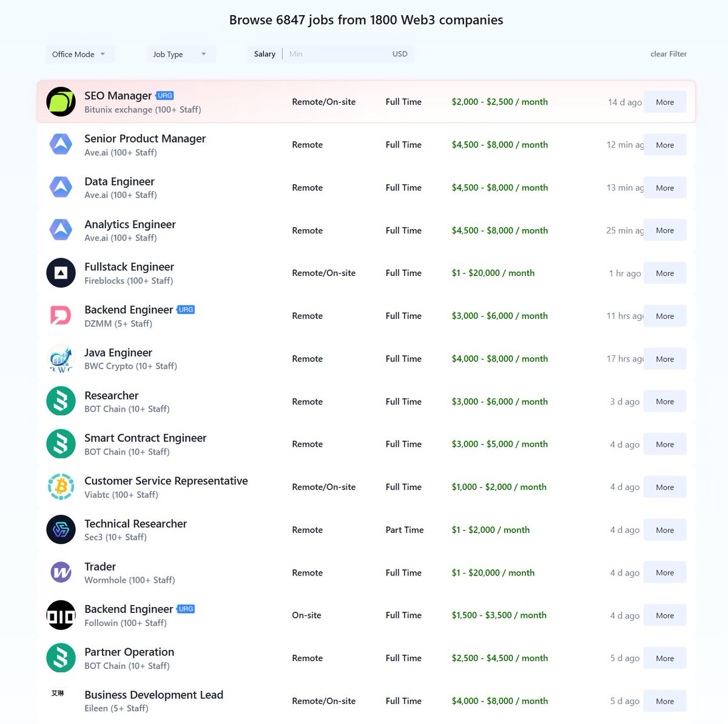This screenshot has width=728, height=724.
Task: Open the Senior Product Manager title
Action: point(145,138)
